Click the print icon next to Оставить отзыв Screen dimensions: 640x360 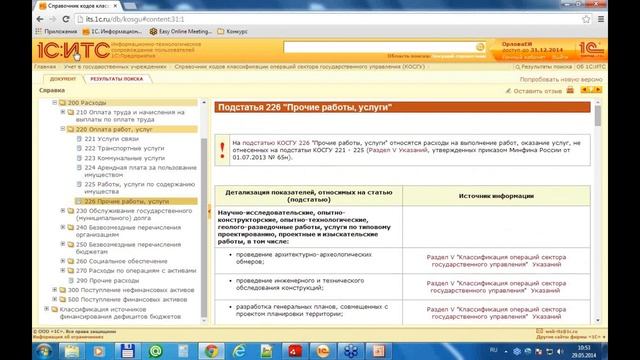click(x=570, y=90)
